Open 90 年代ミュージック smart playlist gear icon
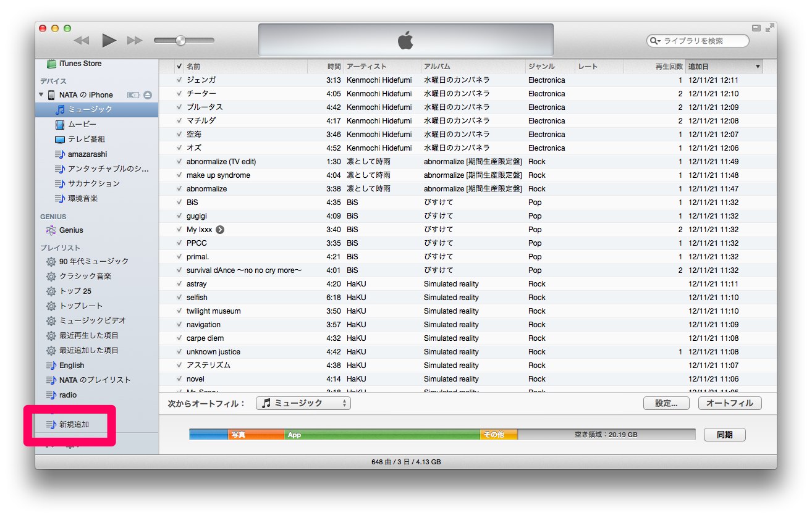Screen dimensions: 812x518 pos(51,262)
